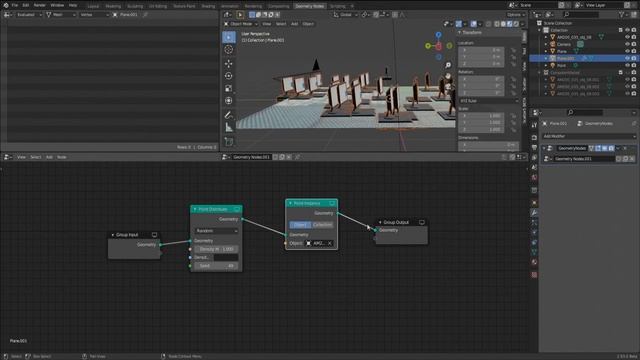
Task: Switch Point Instance node to Collection mode
Action: tap(322, 225)
